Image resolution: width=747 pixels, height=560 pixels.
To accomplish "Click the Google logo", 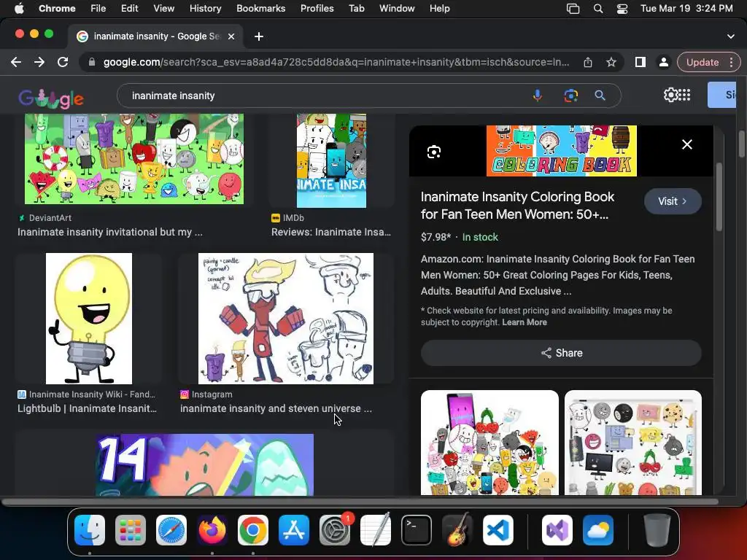I will pos(51,98).
